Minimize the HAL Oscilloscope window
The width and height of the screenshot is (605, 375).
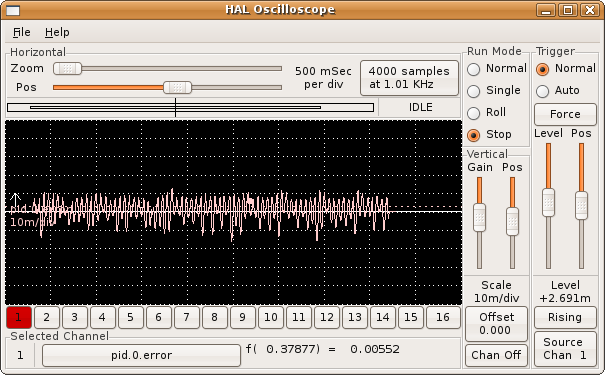click(x=546, y=10)
